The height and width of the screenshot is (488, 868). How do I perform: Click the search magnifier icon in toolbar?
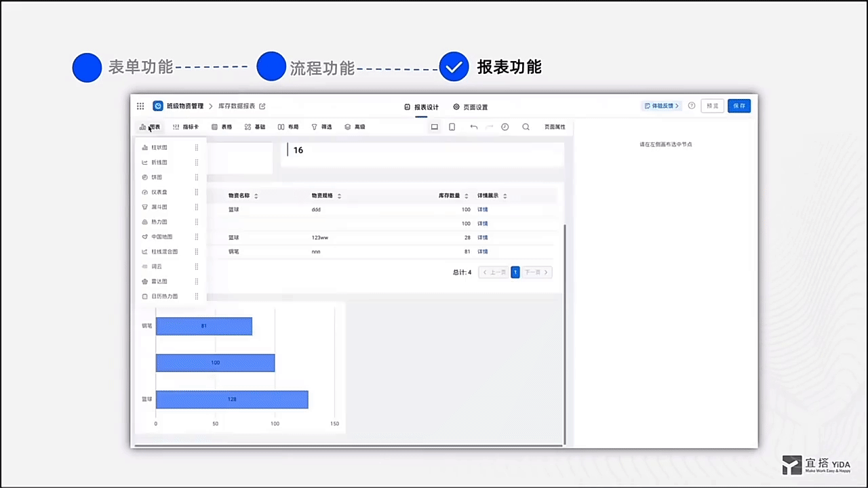coord(526,127)
